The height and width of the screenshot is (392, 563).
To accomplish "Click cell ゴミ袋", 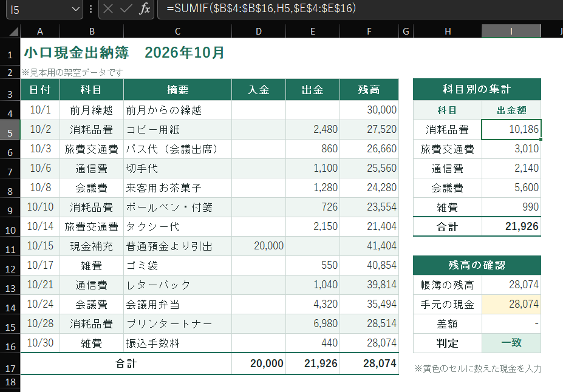I will (178, 265).
